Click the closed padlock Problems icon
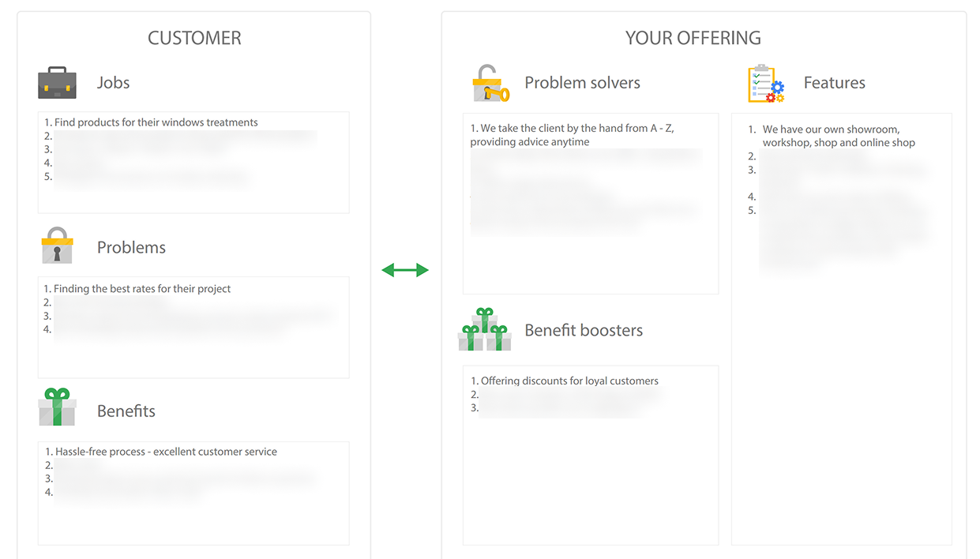 point(57,246)
